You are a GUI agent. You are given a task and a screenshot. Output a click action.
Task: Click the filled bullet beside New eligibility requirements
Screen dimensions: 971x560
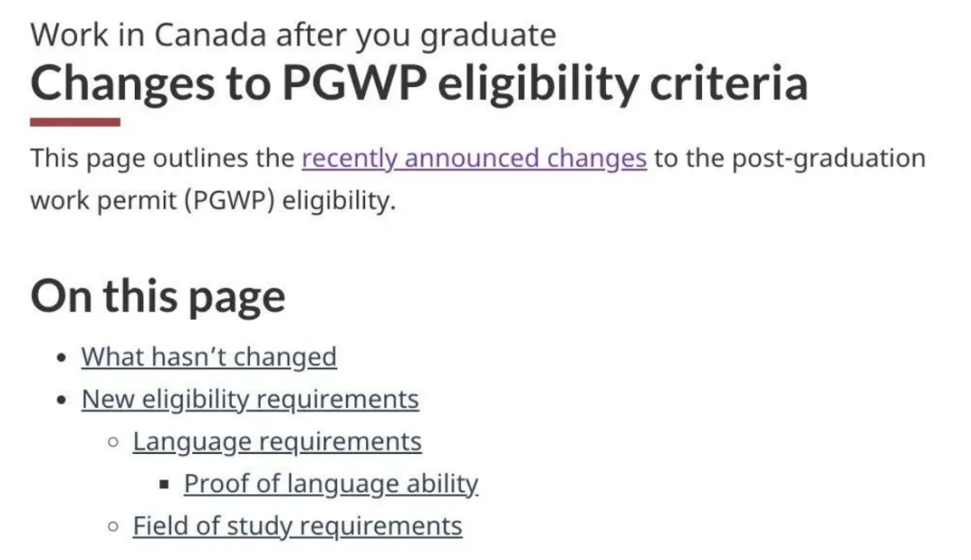pyautogui.click(x=60, y=400)
